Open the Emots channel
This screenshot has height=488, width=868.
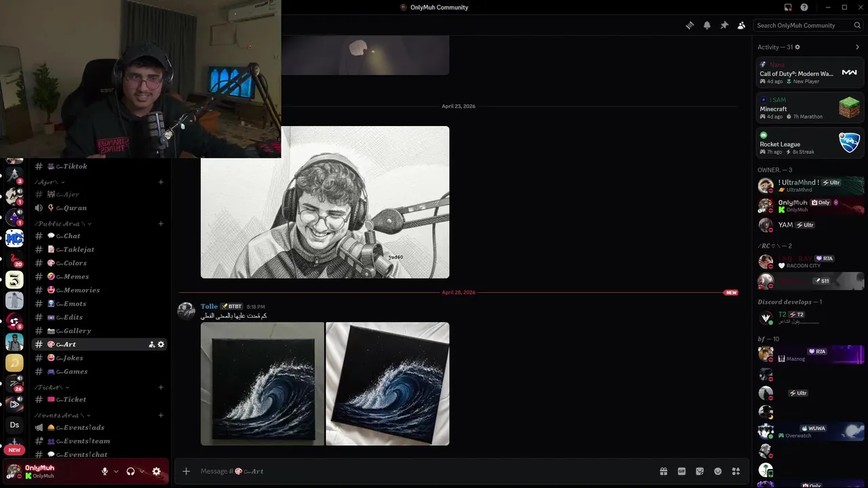coord(100,304)
